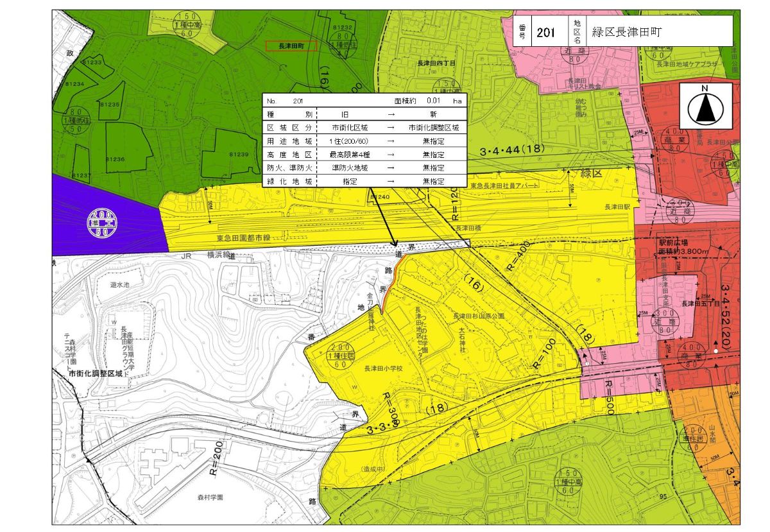Click the north arrow compass symbol

pyautogui.click(x=706, y=107)
